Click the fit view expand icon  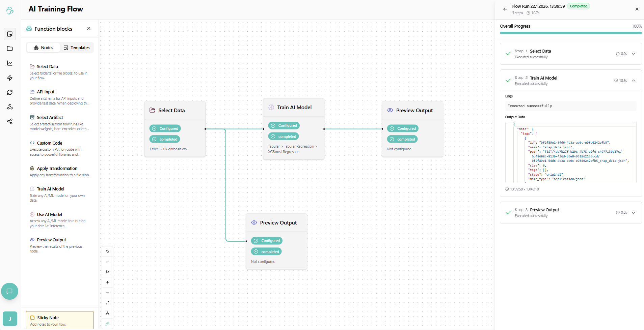pos(107,303)
